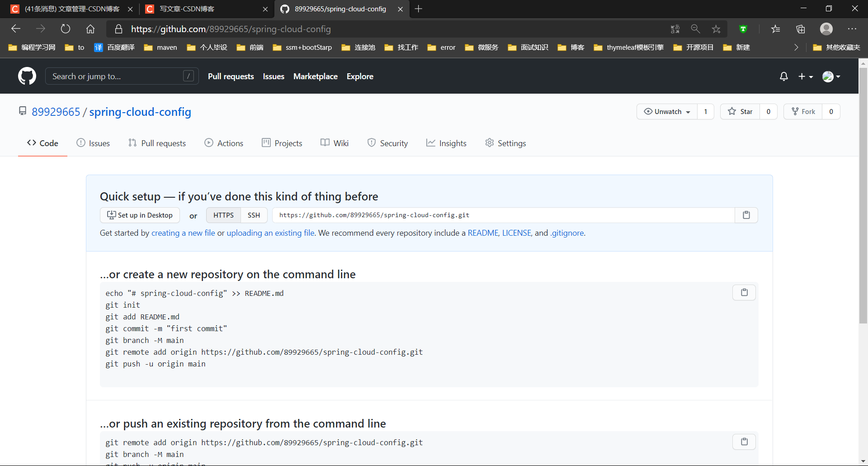The height and width of the screenshot is (466, 868).
Task: Open a new browser tab
Action: click(419, 9)
